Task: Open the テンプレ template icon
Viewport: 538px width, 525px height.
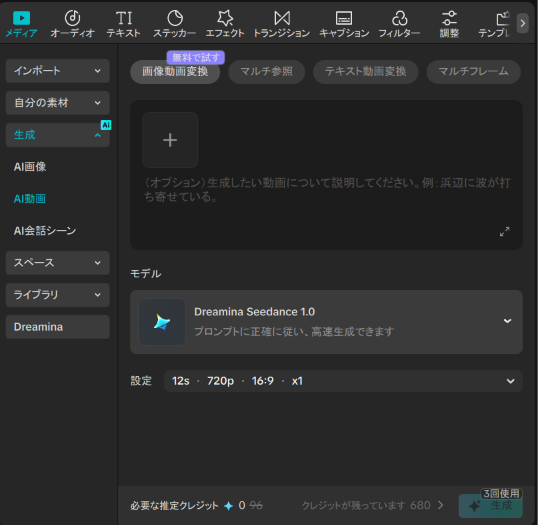Action: pyautogui.click(x=503, y=18)
